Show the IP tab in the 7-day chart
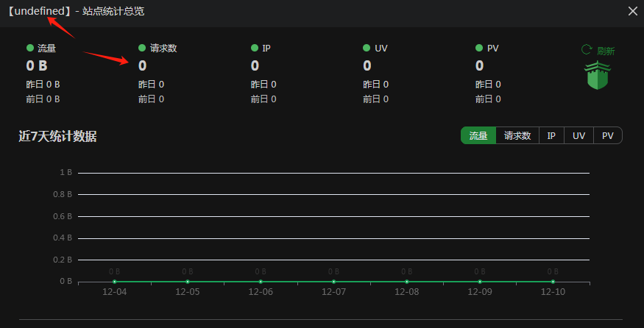 (551, 135)
